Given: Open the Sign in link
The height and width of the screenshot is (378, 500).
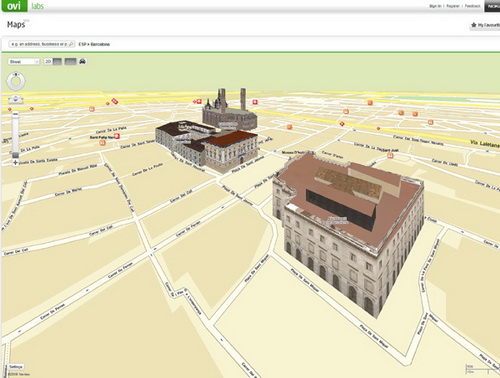Looking at the screenshot, I should (x=435, y=6).
